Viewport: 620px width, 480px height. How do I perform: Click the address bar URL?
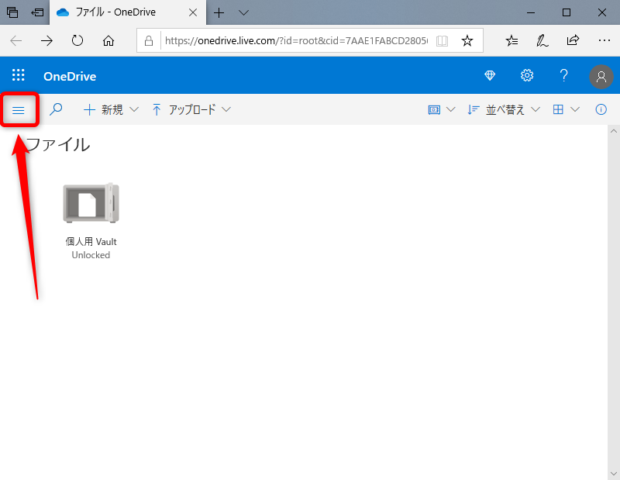296,41
